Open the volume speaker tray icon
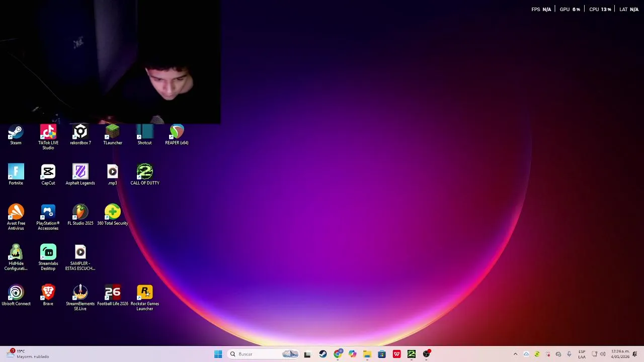Screen dimensions: 644x362 (603, 354)
